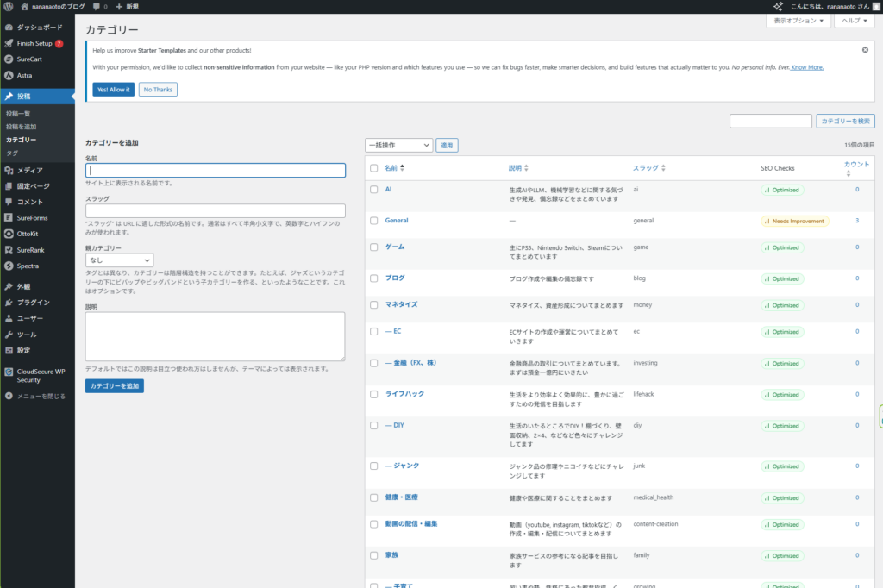Viewport: 883px width, 588px height.
Task: Focus the 名前 name input field
Action: click(215, 171)
